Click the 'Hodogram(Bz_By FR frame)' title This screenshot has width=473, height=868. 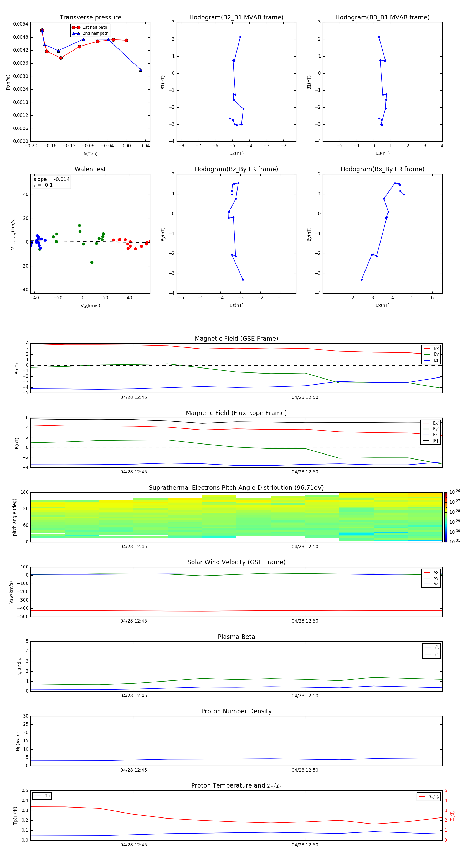236,169
